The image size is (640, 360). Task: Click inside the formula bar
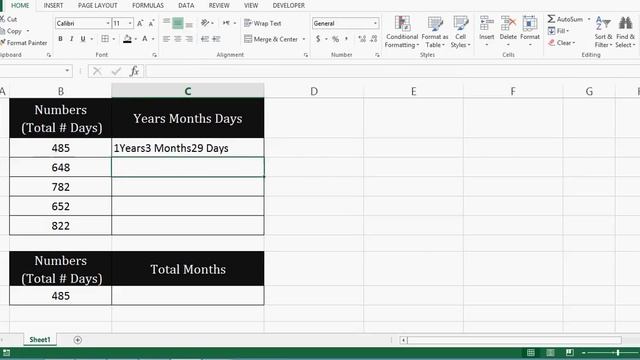pyautogui.click(x=392, y=71)
